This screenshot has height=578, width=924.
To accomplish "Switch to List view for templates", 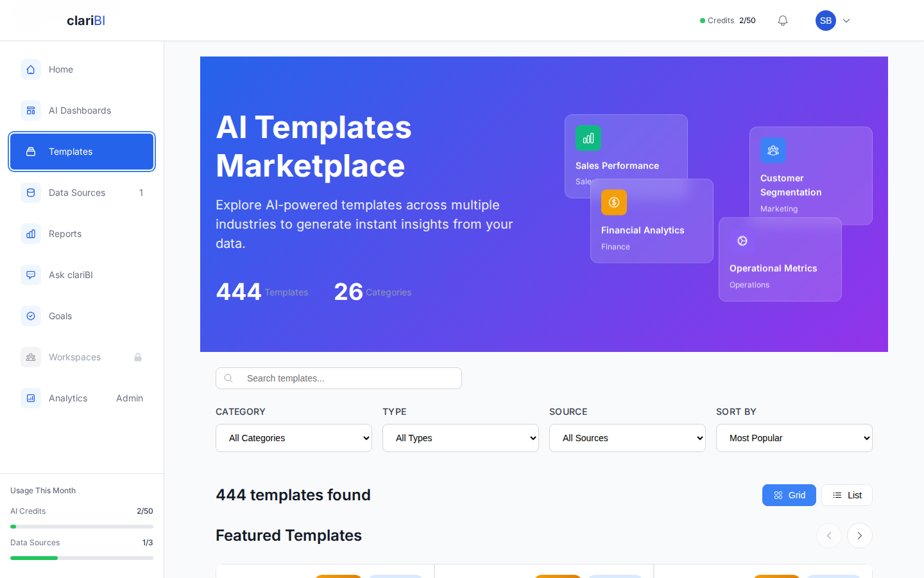I will (846, 495).
